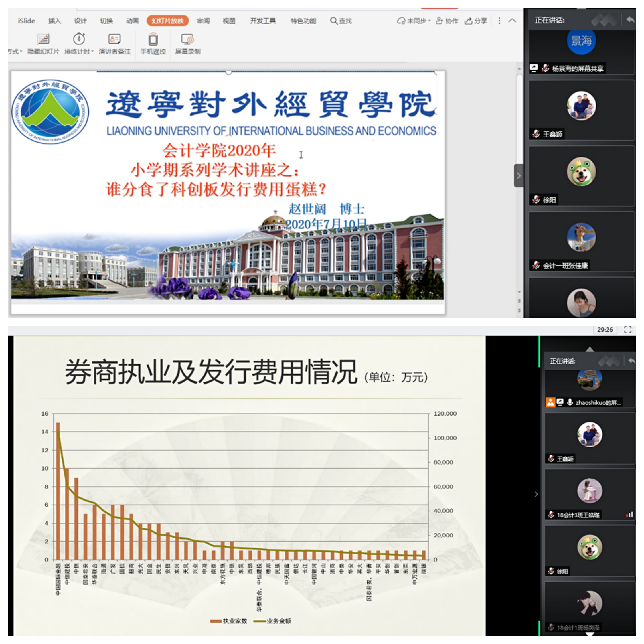This screenshot has height=644, width=644.
Task: Click the scroll down arrow below the slide scrollbar
Action: (519, 292)
